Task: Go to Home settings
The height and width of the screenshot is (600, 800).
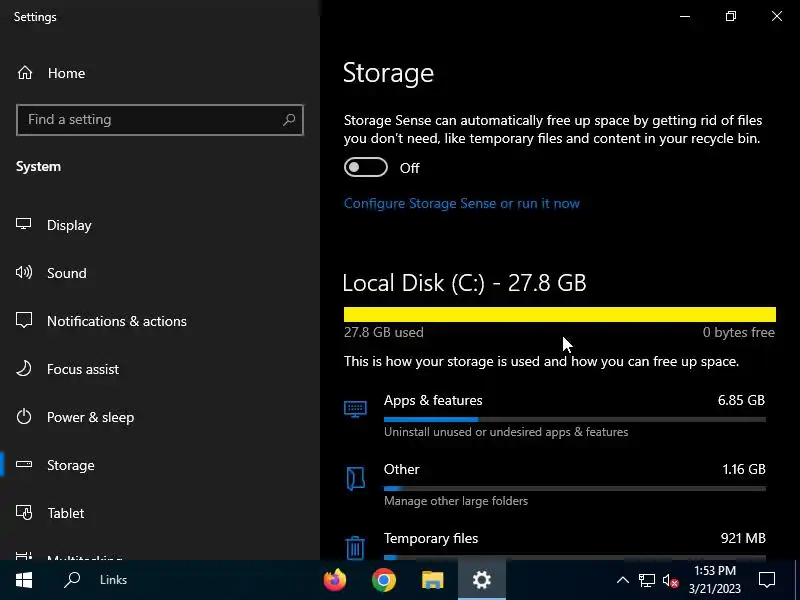Action: (66, 73)
